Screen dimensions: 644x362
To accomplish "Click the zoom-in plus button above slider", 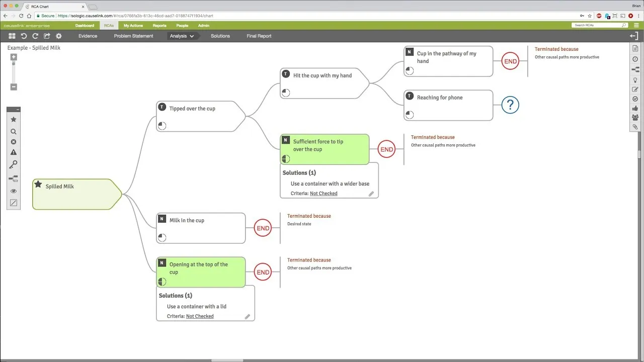I will click(x=14, y=57).
